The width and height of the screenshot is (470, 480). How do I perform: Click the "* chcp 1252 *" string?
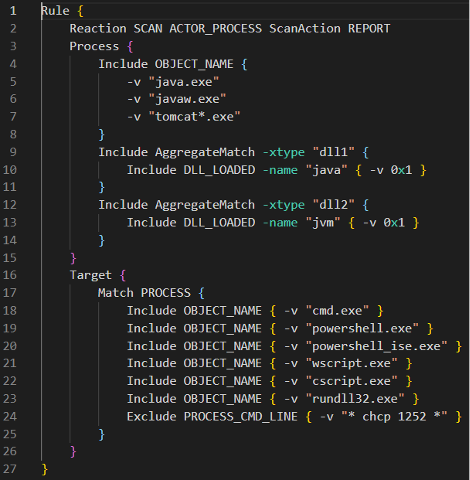[x=394, y=417]
